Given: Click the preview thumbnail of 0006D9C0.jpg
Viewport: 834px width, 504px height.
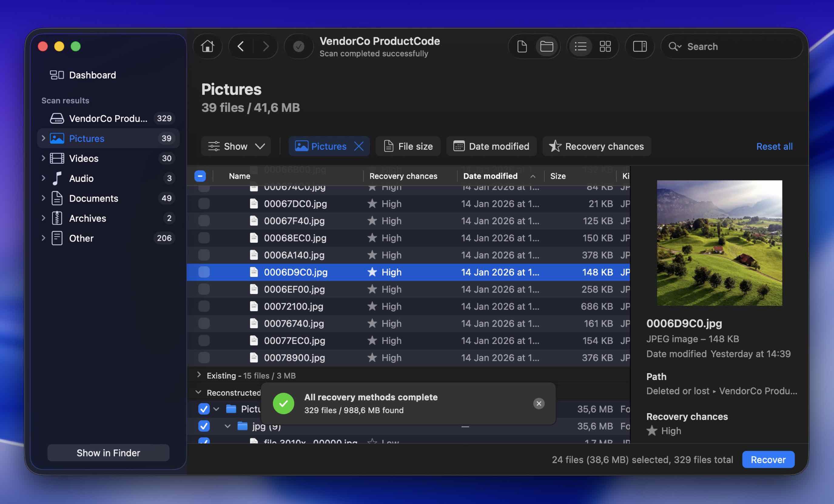Looking at the screenshot, I should click(x=719, y=242).
